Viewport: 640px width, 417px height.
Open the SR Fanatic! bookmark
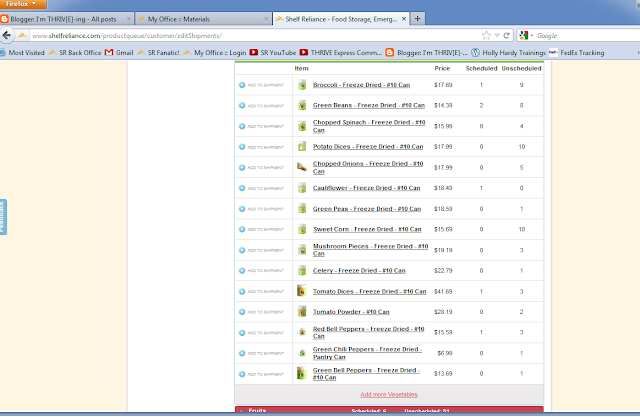pyautogui.click(x=158, y=53)
